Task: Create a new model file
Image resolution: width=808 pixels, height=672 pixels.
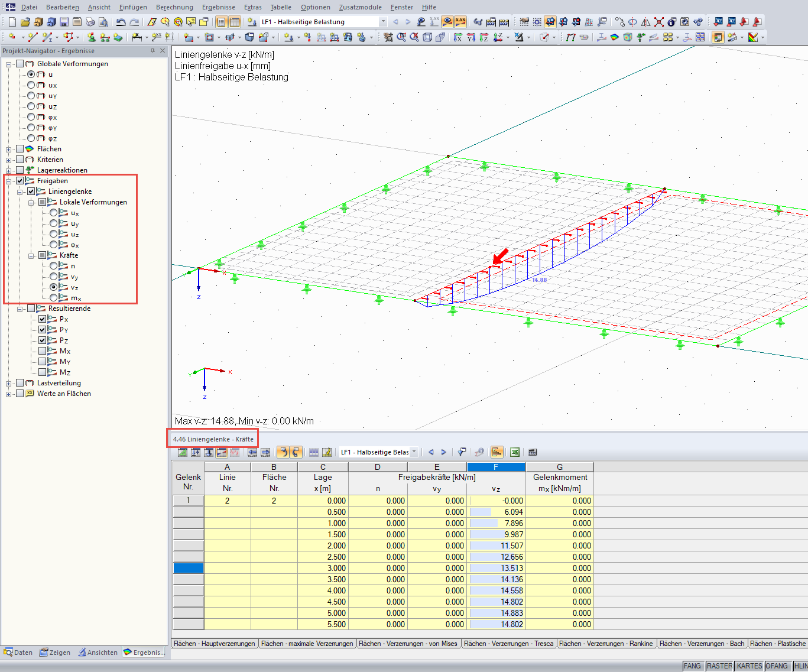Action: click(12, 22)
